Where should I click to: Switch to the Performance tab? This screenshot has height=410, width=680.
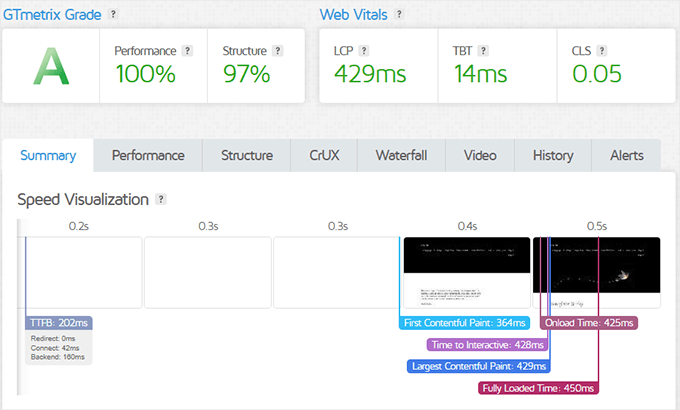(148, 156)
